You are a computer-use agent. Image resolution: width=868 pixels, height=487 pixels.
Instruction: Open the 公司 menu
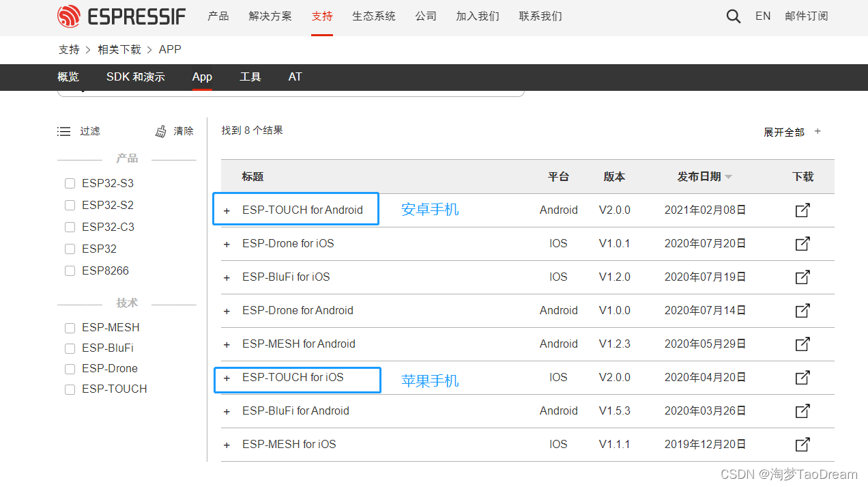426,16
